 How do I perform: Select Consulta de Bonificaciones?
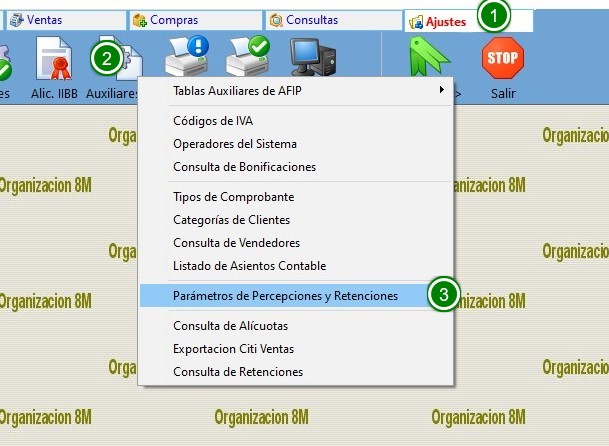point(296,167)
